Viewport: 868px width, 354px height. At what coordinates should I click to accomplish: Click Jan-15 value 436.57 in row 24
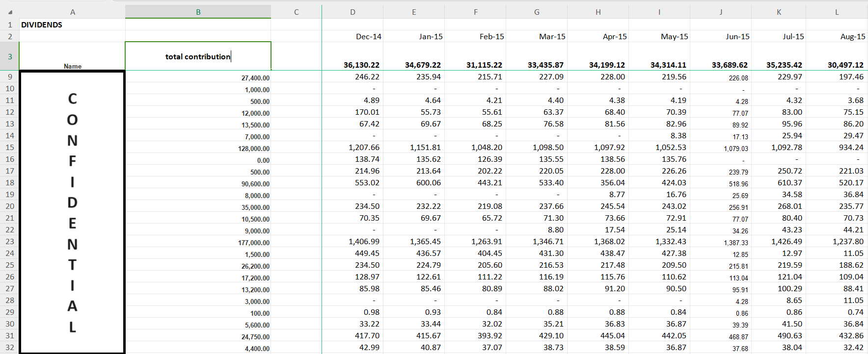click(414, 253)
